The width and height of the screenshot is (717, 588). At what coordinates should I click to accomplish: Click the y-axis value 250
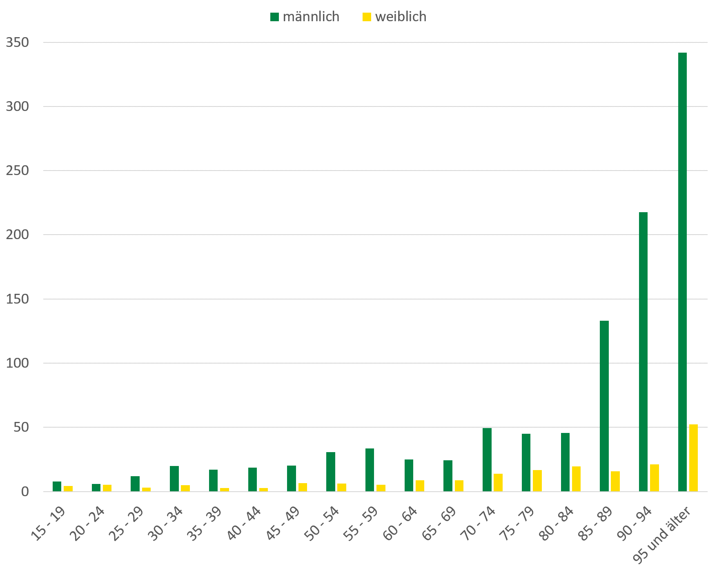point(18,171)
